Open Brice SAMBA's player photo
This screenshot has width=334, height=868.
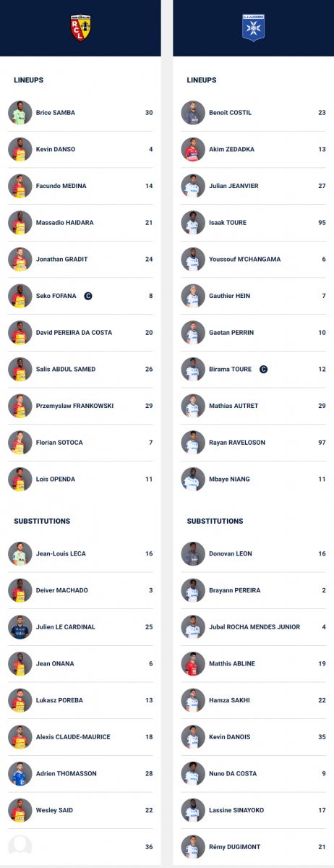[20, 113]
